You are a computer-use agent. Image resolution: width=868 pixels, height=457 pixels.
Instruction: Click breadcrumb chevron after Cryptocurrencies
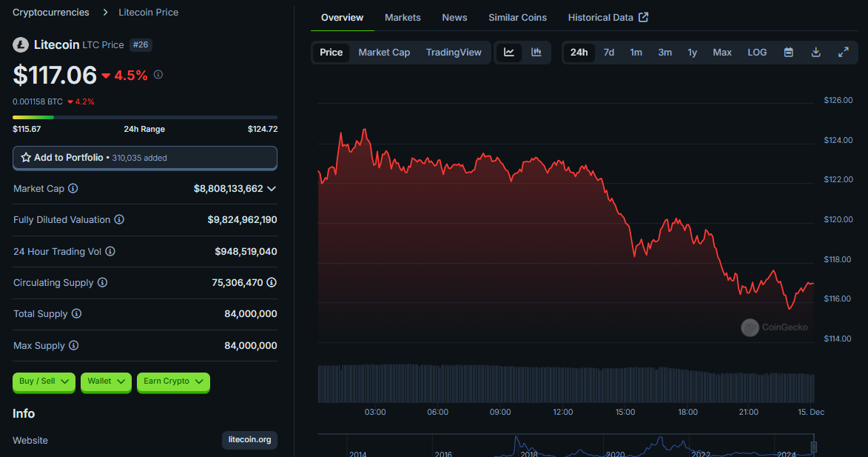click(x=105, y=12)
